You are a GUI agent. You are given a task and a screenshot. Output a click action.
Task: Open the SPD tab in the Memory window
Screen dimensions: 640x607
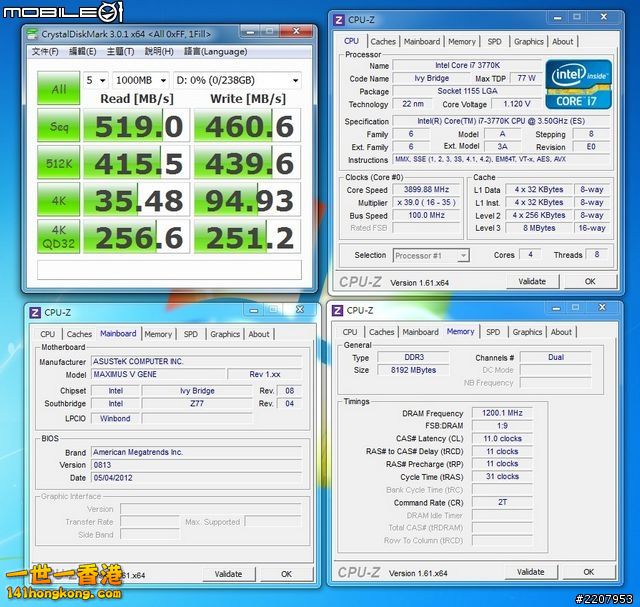click(493, 332)
